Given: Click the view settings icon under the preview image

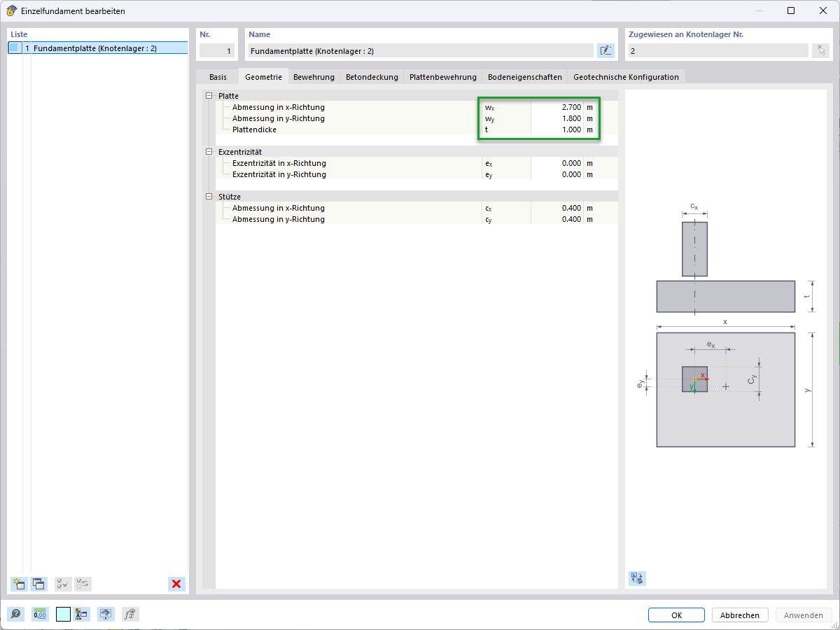Looking at the screenshot, I should [x=637, y=578].
